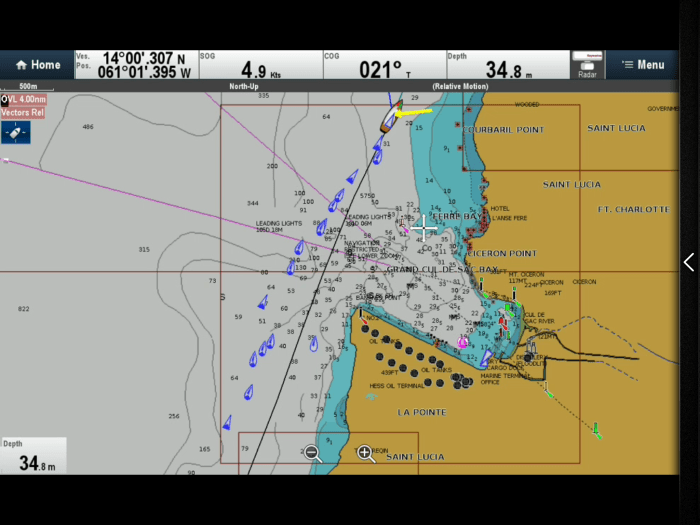Click the yellow heading arrow by vessel

click(x=414, y=113)
